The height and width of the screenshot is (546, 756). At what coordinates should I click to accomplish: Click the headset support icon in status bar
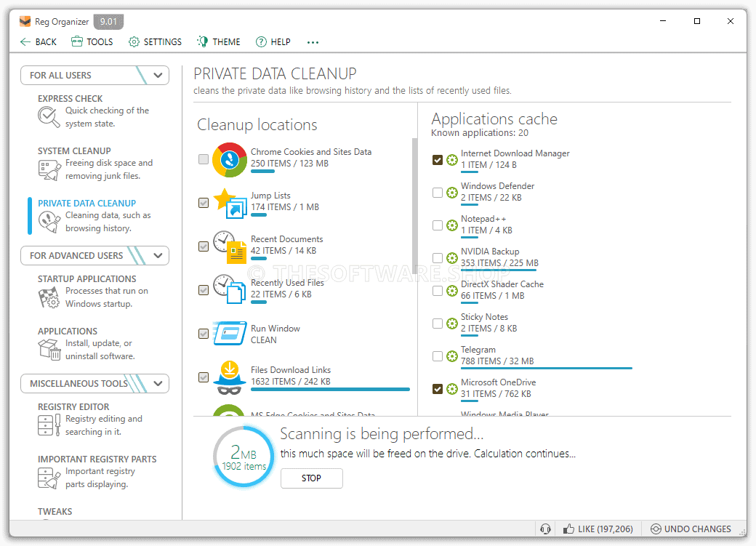(545, 529)
